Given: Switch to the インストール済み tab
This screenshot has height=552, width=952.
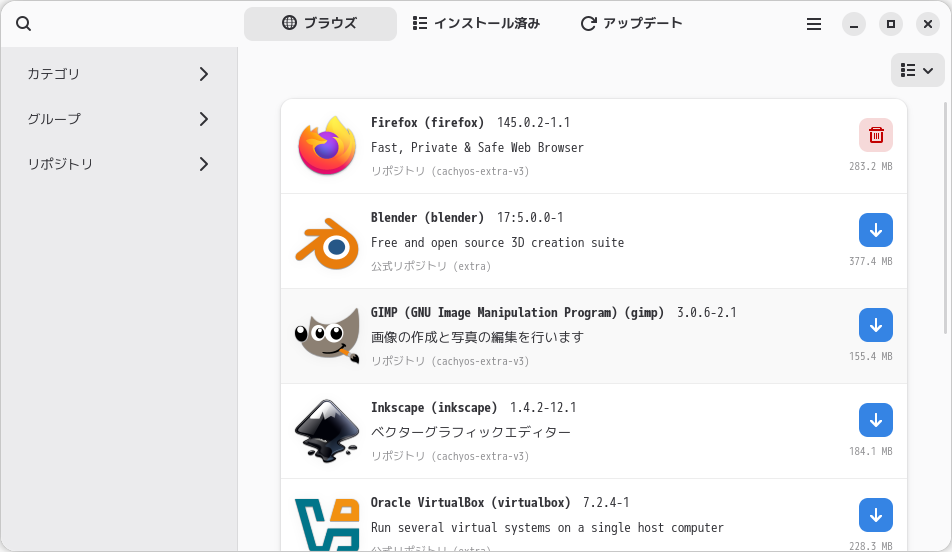Looking at the screenshot, I should [476, 24].
